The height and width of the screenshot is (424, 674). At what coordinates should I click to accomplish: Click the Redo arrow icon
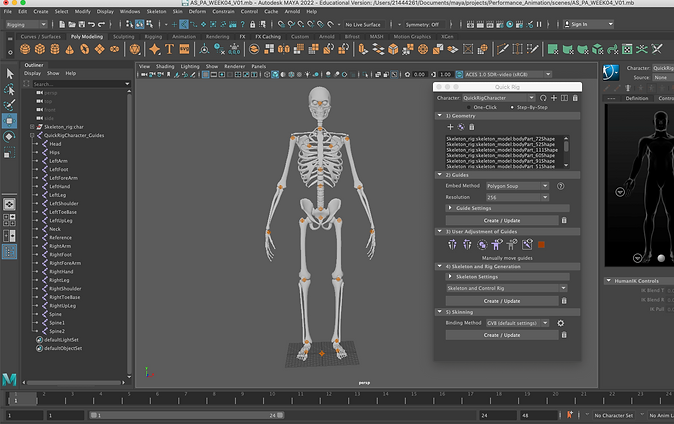click(x=101, y=25)
